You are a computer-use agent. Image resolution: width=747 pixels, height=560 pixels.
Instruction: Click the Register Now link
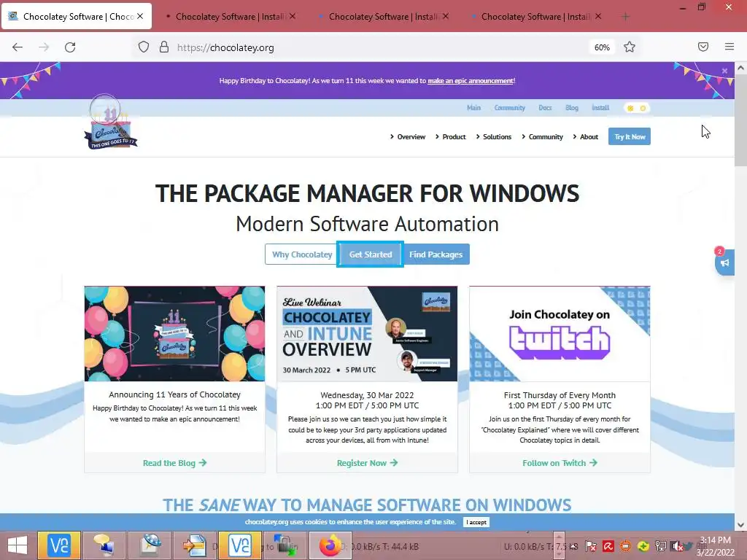(x=367, y=463)
